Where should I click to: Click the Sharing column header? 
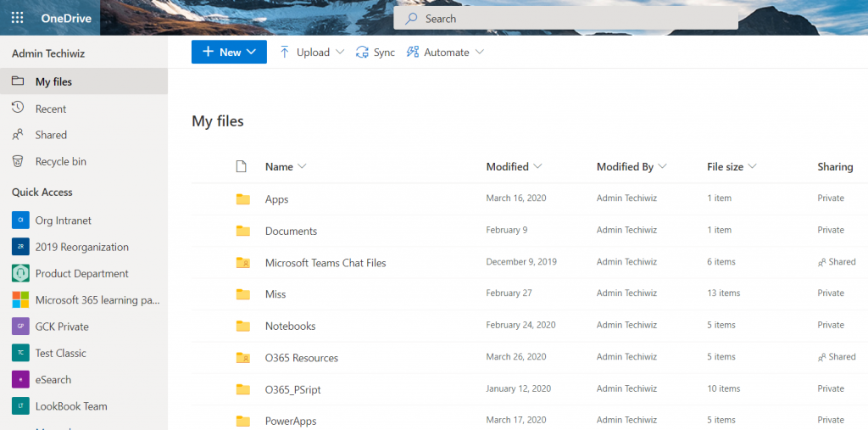point(835,167)
